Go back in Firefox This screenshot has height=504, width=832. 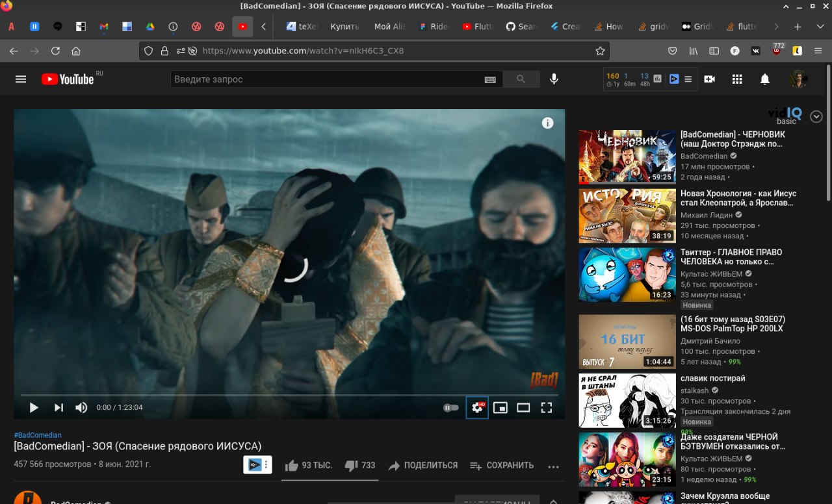[x=14, y=51]
